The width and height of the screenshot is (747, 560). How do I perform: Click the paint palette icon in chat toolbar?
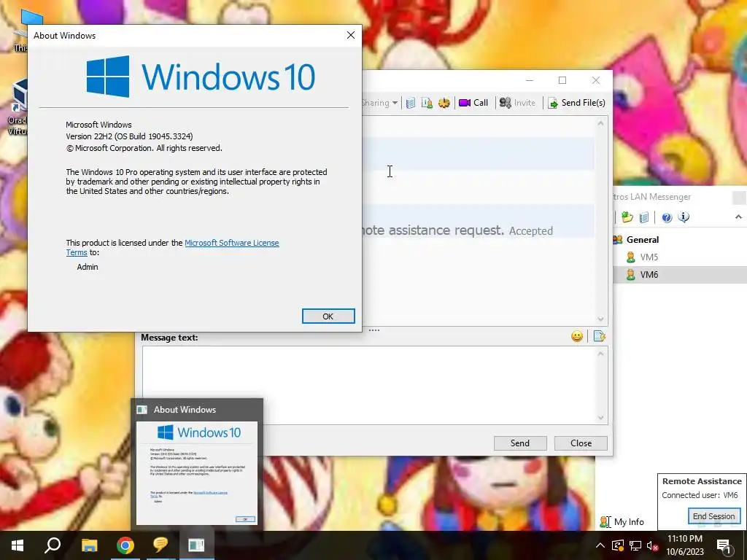pos(444,103)
